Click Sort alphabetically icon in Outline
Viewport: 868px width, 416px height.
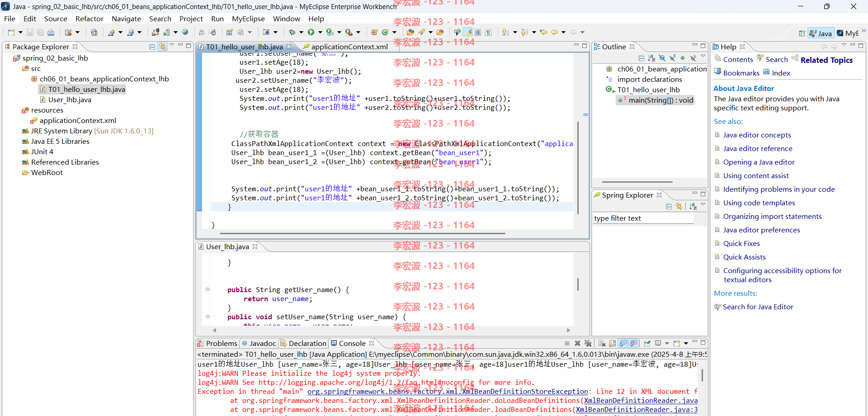pos(651,58)
